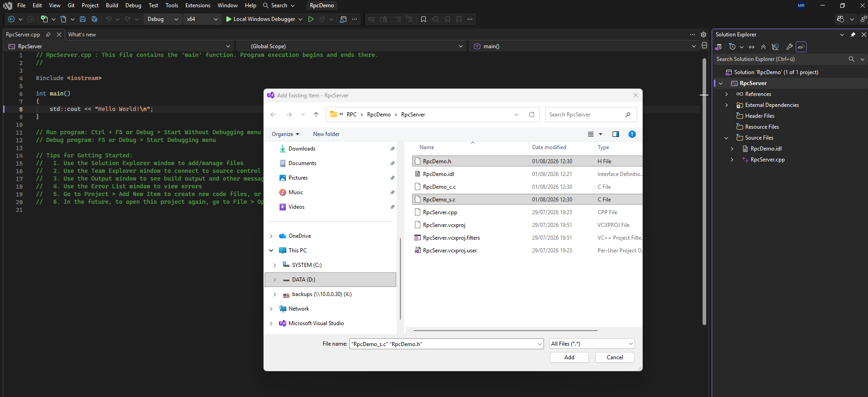Toggle Preview Selected Items in Solution Explorer
This screenshot has height=397, width=868.
click(801, 47)
